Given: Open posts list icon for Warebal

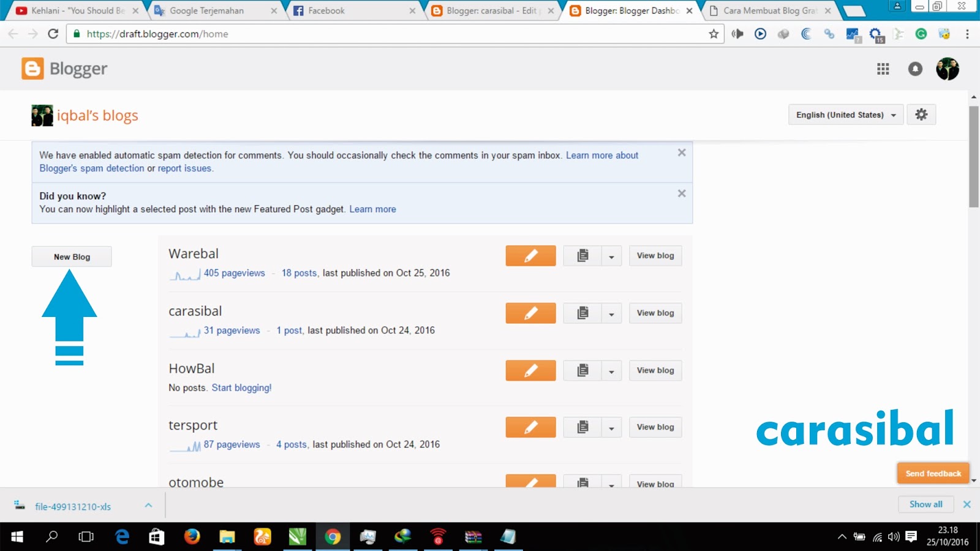Looking at the screenshot, I should [x=582, y=256].
